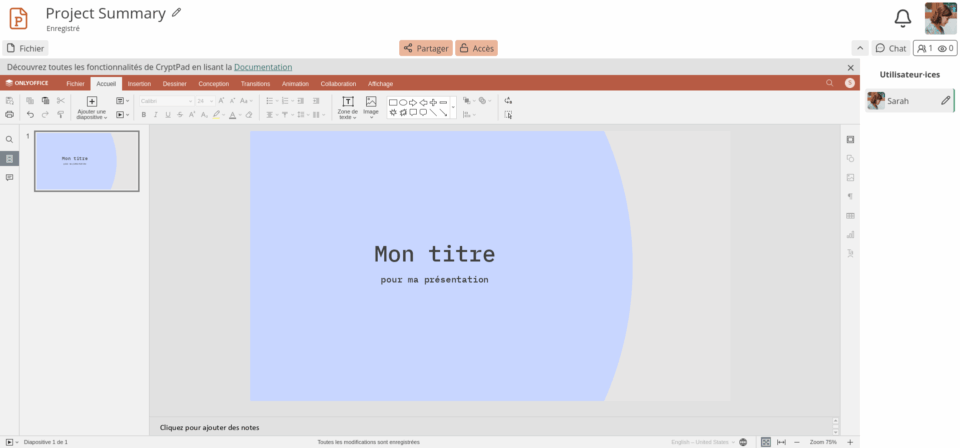The height and width of the screenshot is (448, 960).
Task: Toggle italic formatting
Action: (156, 114)
